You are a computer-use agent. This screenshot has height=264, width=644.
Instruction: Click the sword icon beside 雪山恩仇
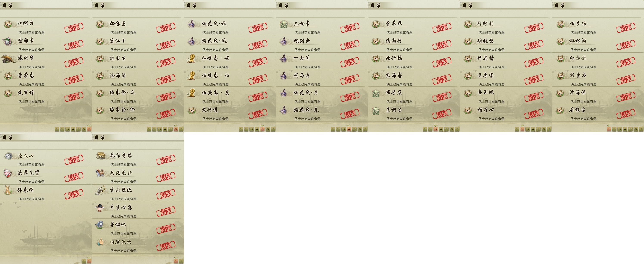(100, 190)
